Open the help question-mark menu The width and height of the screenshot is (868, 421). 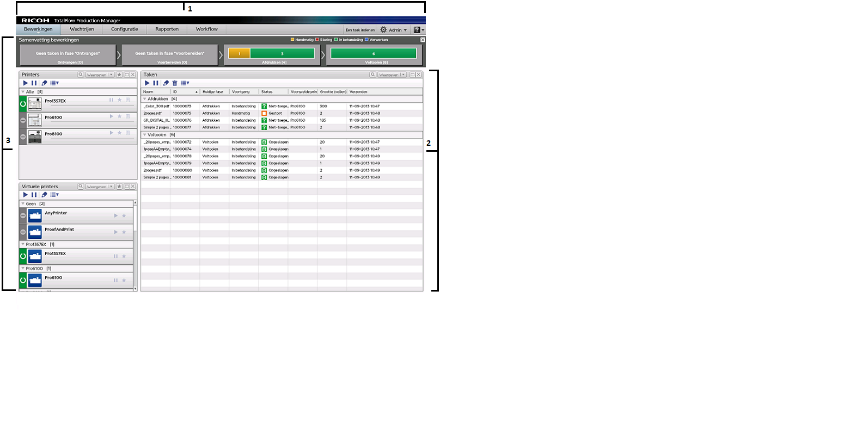coord(418,30)
